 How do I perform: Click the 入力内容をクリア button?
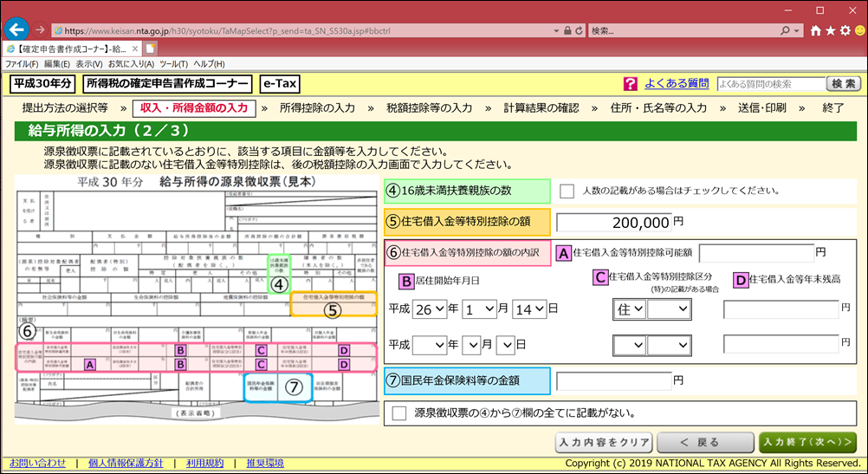[604, 443]
